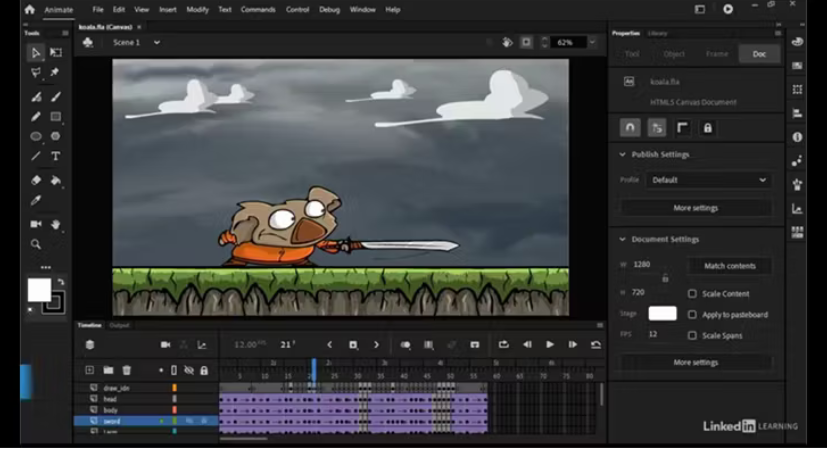827x465 pixels.
Task: Click More settings under Publish Settings
Action: (695, 208)
